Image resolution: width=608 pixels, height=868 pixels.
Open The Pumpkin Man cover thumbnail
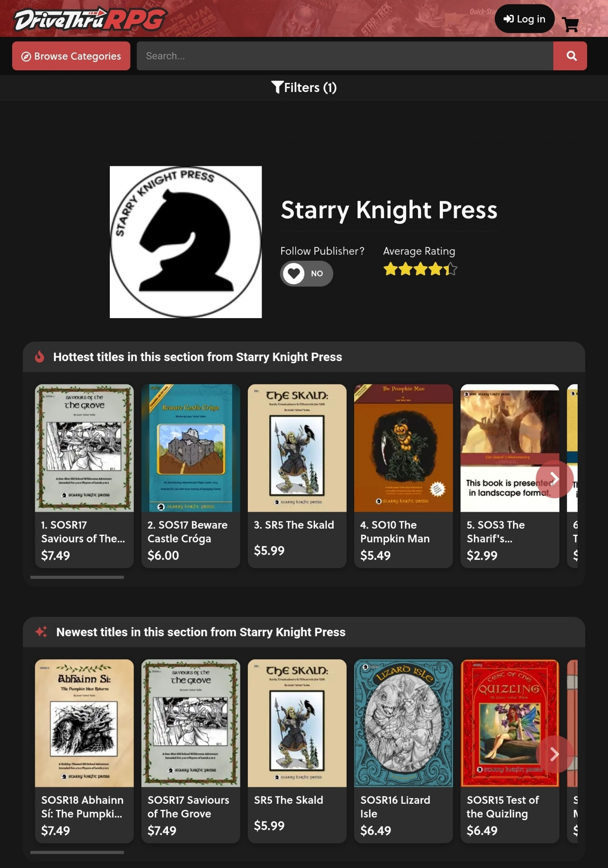[x=404, y=448]
